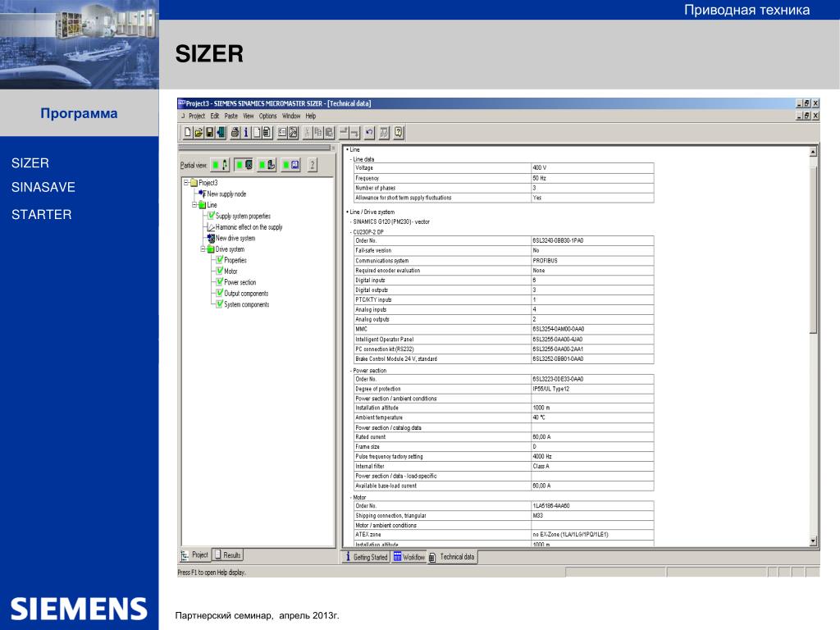Click the Harmonic effect on the supply chart icon
The width and height of the screenshot is (840, 630).
point(211,227)
